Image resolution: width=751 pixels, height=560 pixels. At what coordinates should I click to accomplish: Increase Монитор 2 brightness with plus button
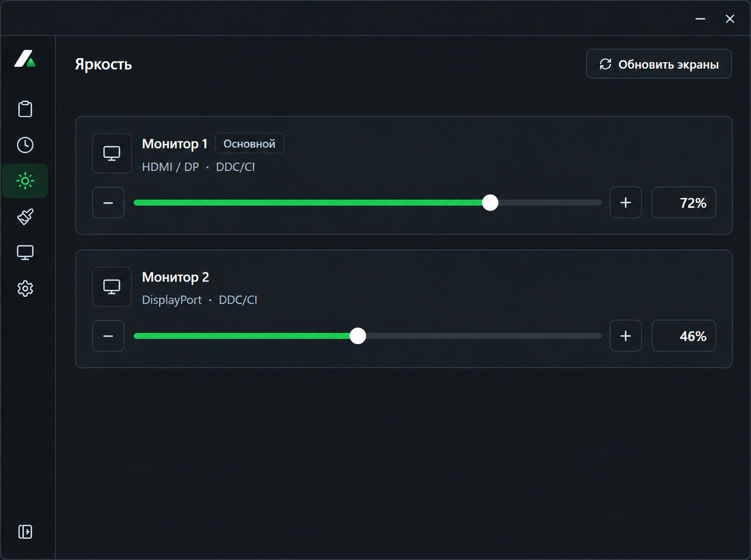point(625,336)
